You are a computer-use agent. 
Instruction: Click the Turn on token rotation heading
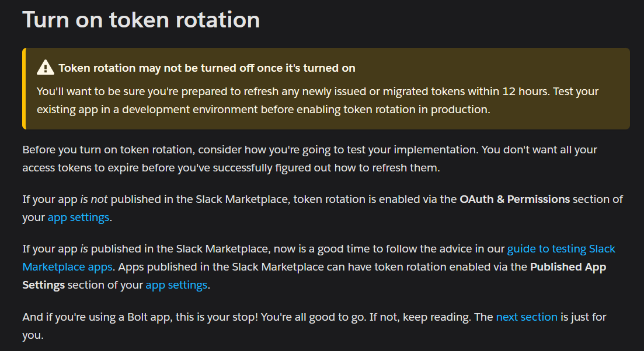[141, 20]
